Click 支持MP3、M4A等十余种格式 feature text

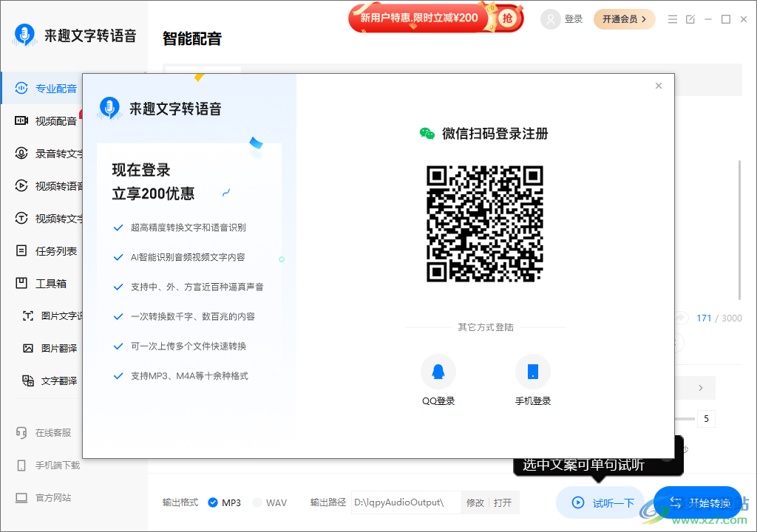(189, 376)
